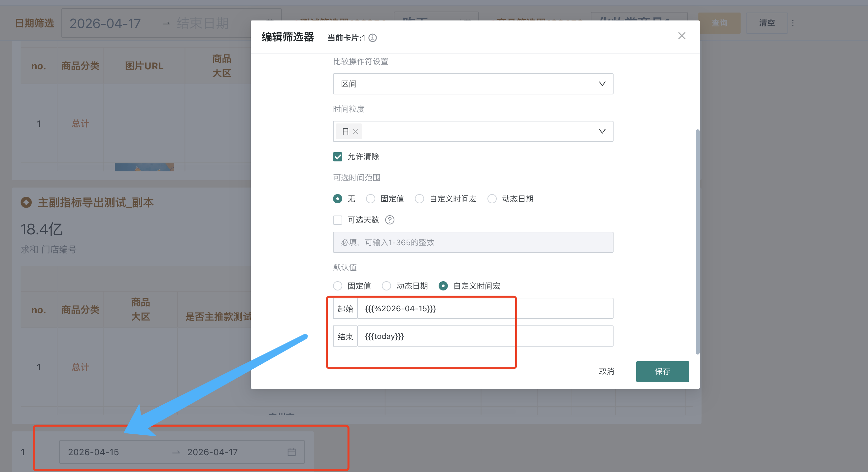Open the calendar icon in the date range card
This screenshot has height=472, width=868.
(x=292, y=452)
